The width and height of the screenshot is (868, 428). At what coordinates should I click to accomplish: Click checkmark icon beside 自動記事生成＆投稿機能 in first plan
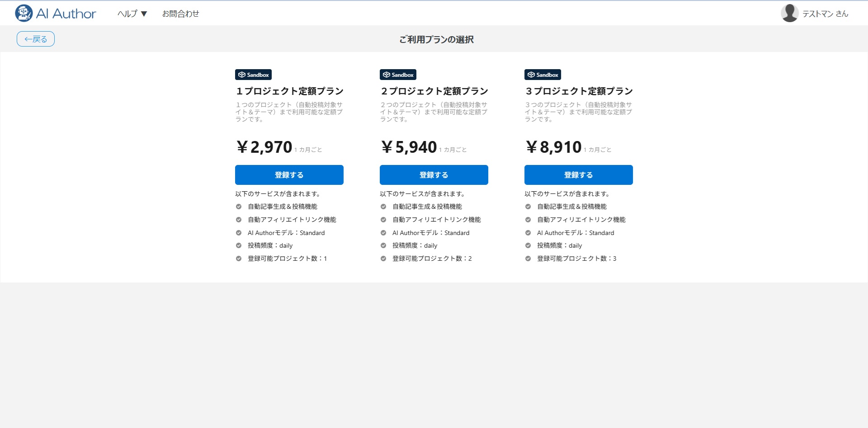239,207
